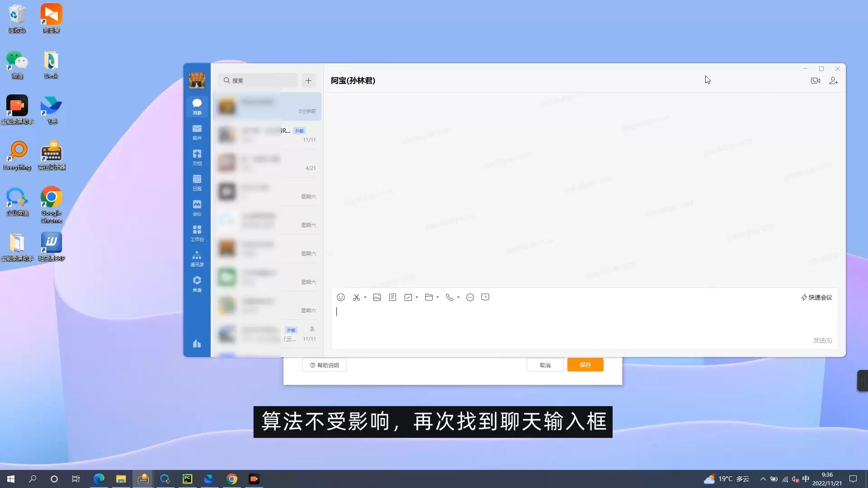The image size is (868, 488).
Task: Click the more options ellipsis icon
Action: 470,297
